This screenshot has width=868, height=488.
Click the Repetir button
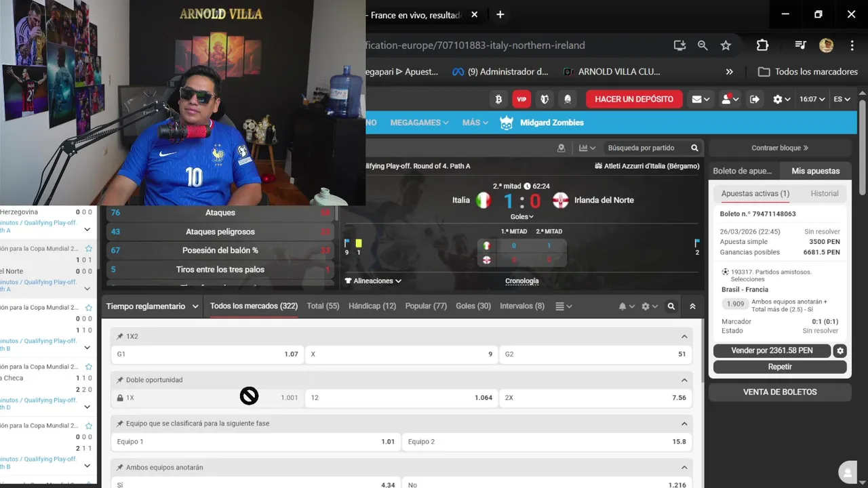click(780, 367)
